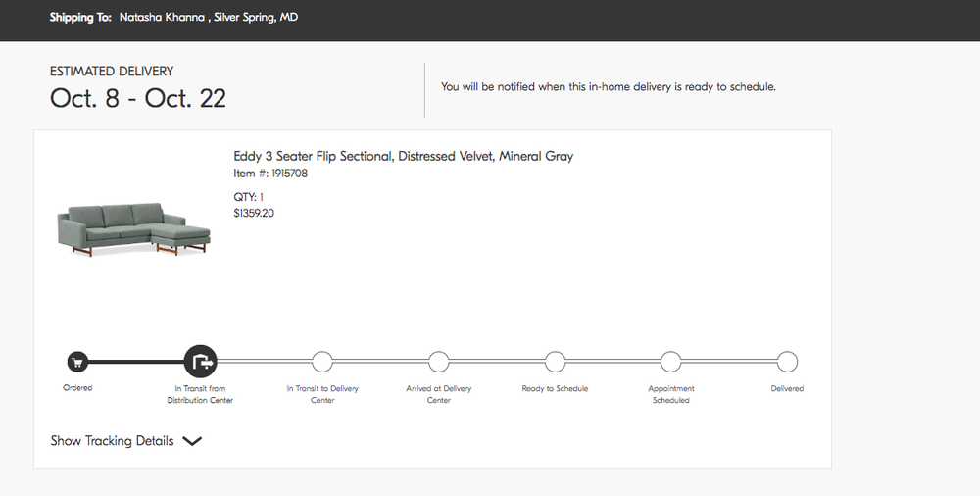Click the Ordered shopping cart icon
Image resolution: width=980 pixels, height=496 pixels.
[77, 362]
